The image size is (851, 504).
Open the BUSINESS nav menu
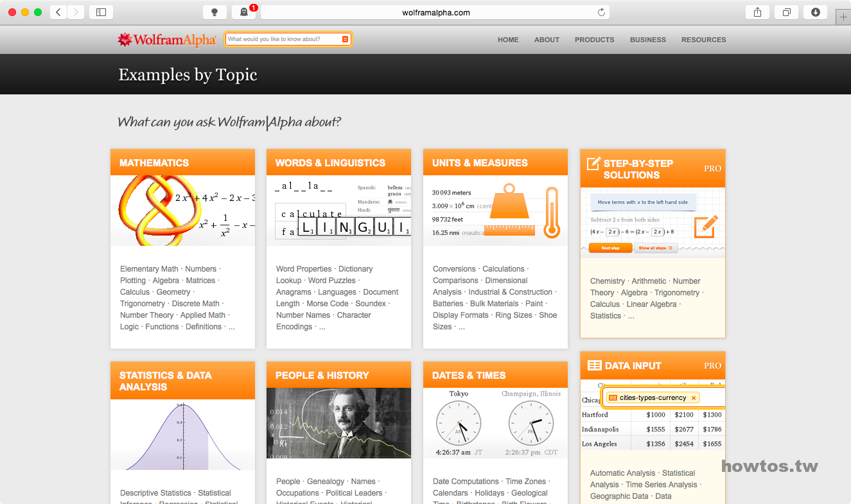647,40
